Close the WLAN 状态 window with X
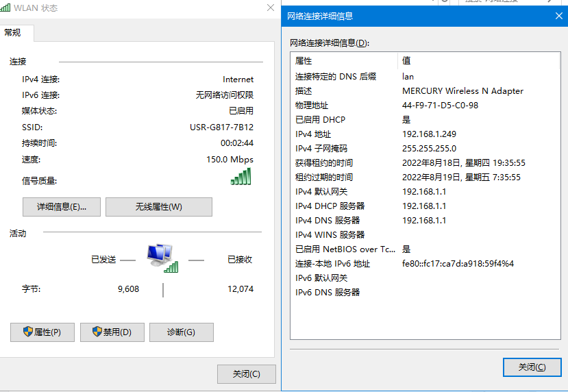The width and height of the screenshot is (568, 392). [270, 8]
